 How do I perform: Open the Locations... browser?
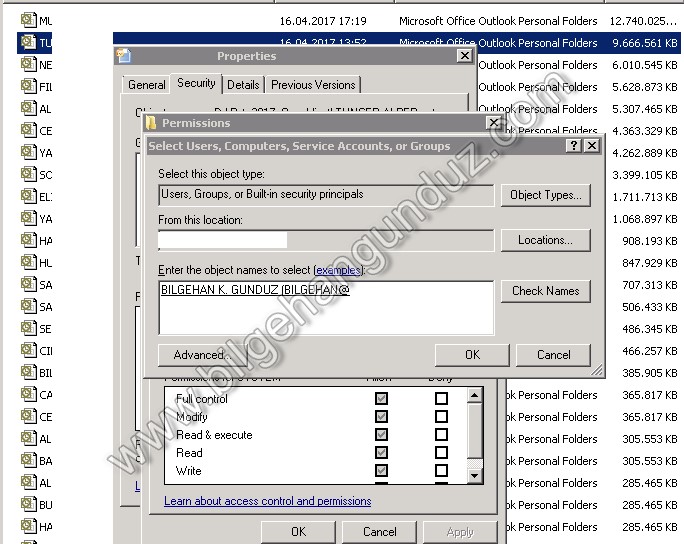(x=545, y=240)
